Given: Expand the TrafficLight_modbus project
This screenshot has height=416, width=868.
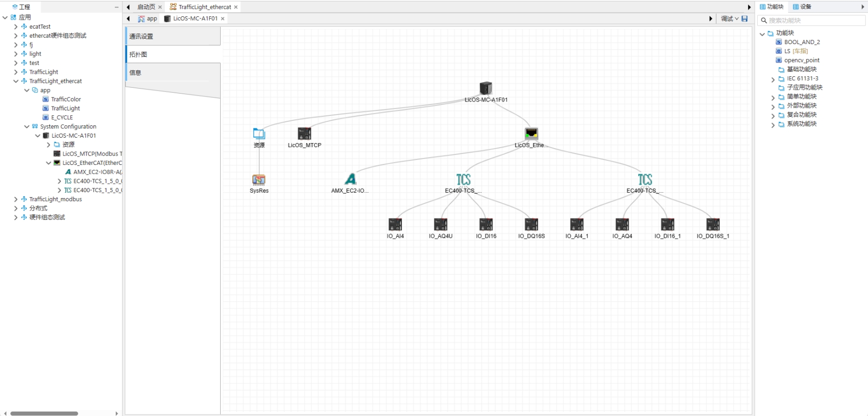Looking at the screenshot, I should [x=16, y=200].
